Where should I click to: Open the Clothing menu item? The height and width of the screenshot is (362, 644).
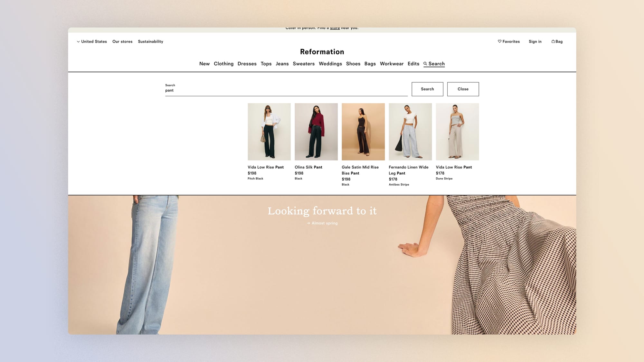click(223, 64)
